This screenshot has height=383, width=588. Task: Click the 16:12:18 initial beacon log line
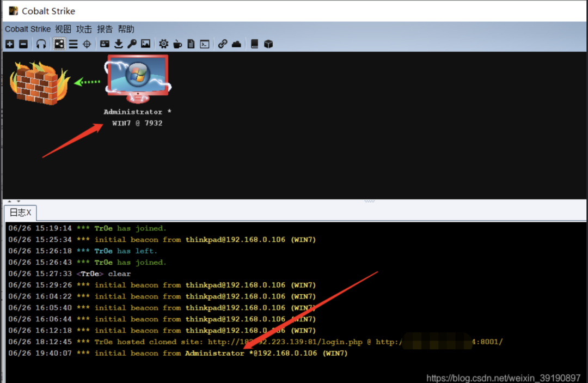point(162,331)
